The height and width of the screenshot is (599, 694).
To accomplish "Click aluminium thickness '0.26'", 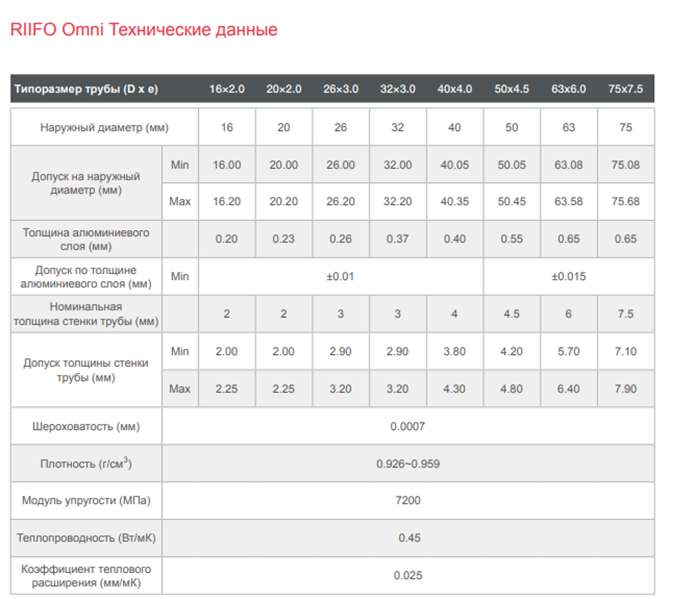I will pos(340,239).
